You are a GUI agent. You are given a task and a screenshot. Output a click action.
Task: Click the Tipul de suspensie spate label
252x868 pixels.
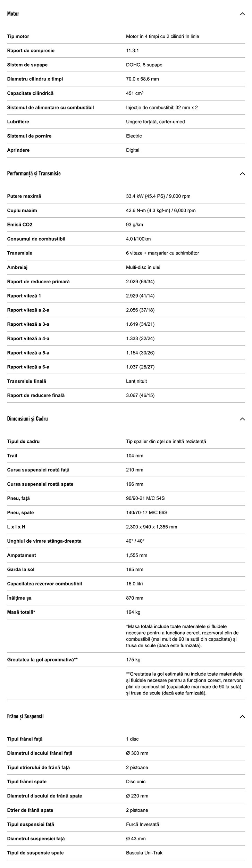click(35, 853)
